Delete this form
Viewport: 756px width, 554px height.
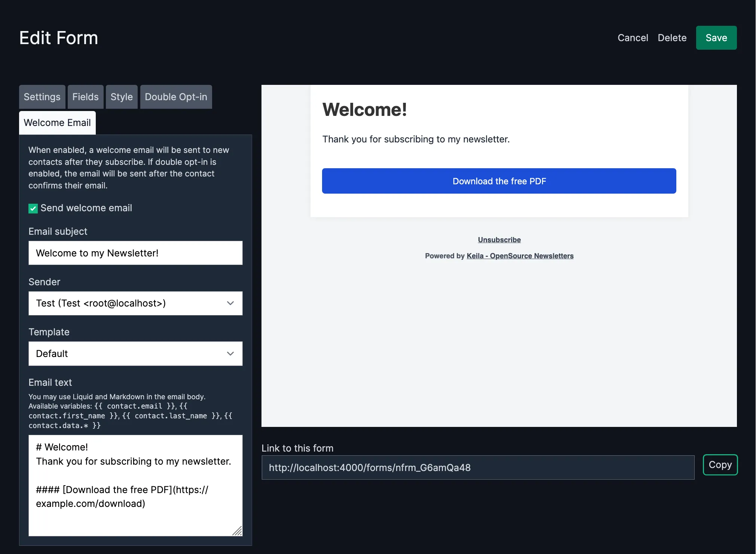672,37
